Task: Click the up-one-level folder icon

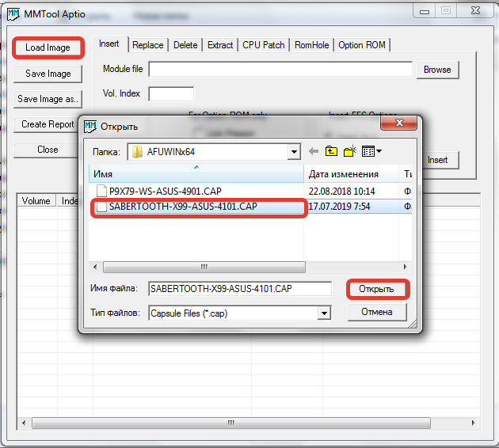Action: point(331,151)
